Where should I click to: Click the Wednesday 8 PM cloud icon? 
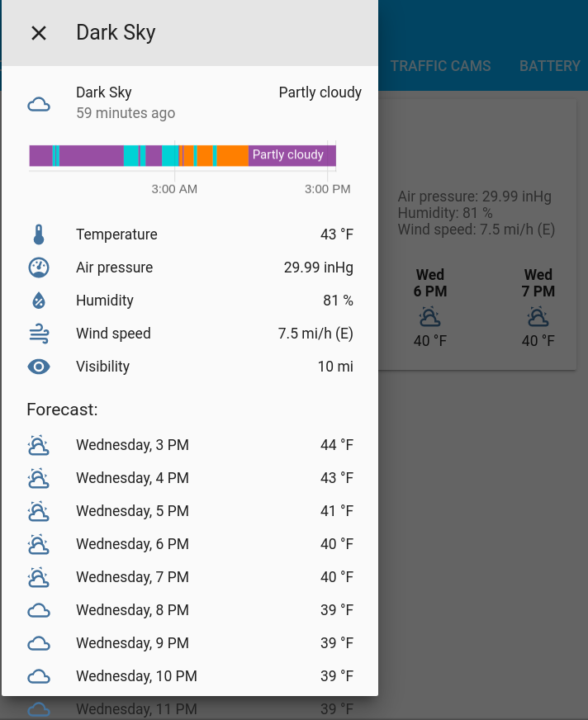(37, 609)
